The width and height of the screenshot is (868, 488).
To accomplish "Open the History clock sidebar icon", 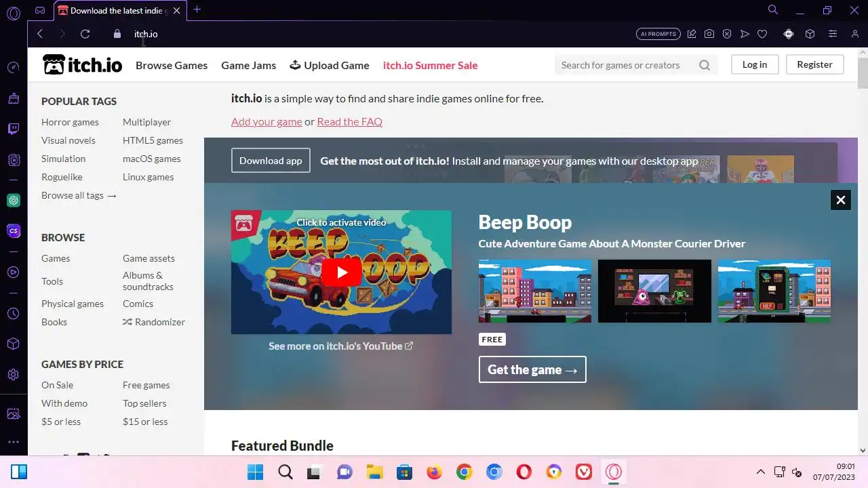I will click(x=14, y=314).
